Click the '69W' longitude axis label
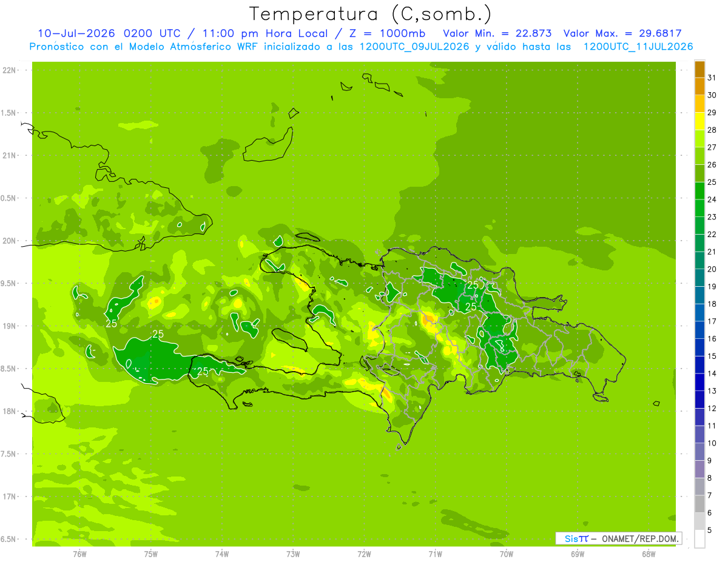The image size is (728, 562). click(x=578, y=554)
